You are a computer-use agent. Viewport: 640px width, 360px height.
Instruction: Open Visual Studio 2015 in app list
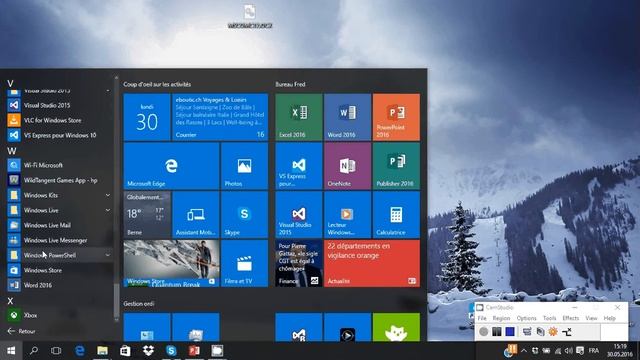click(59, 105)
